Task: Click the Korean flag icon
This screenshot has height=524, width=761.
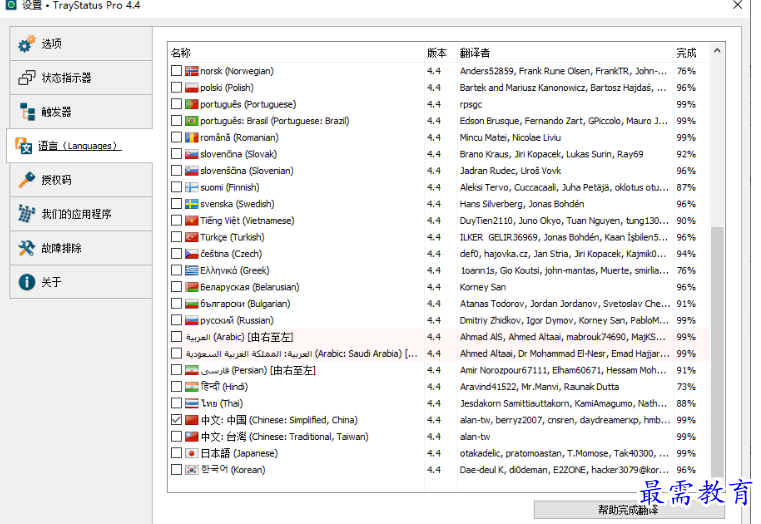Action: tap(192, 470)
